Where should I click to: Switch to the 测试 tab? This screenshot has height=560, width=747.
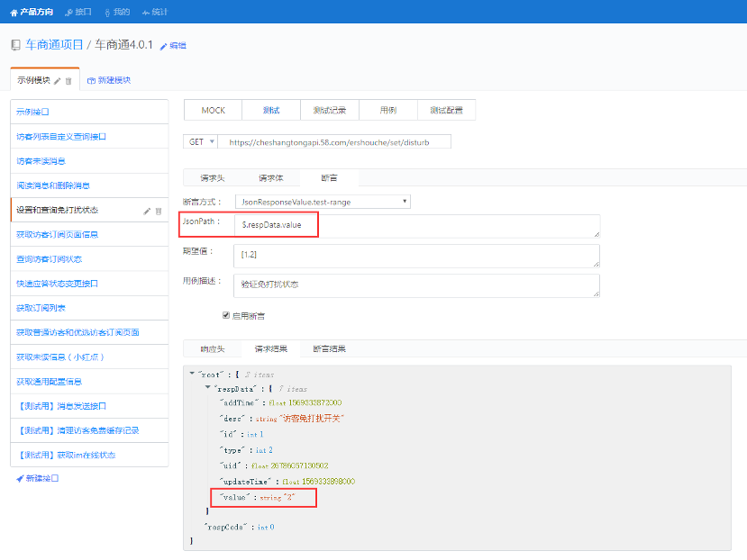click(x=271, y=111)
